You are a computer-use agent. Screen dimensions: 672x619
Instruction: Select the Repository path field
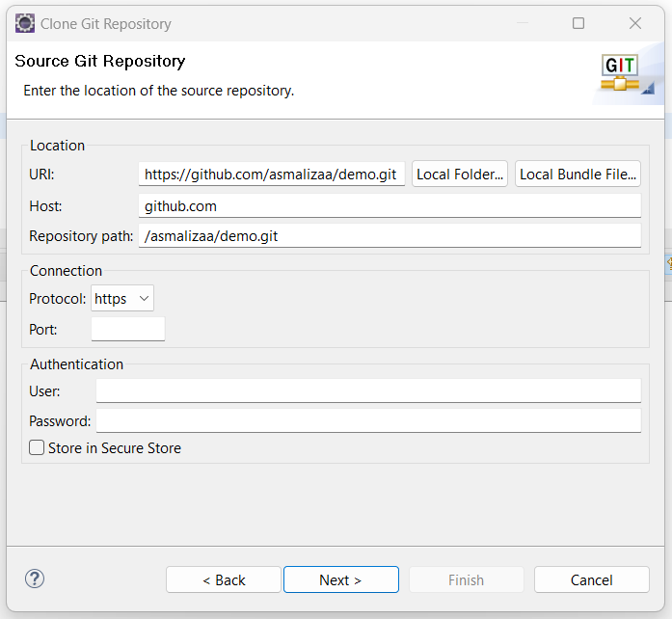[390, 236]
